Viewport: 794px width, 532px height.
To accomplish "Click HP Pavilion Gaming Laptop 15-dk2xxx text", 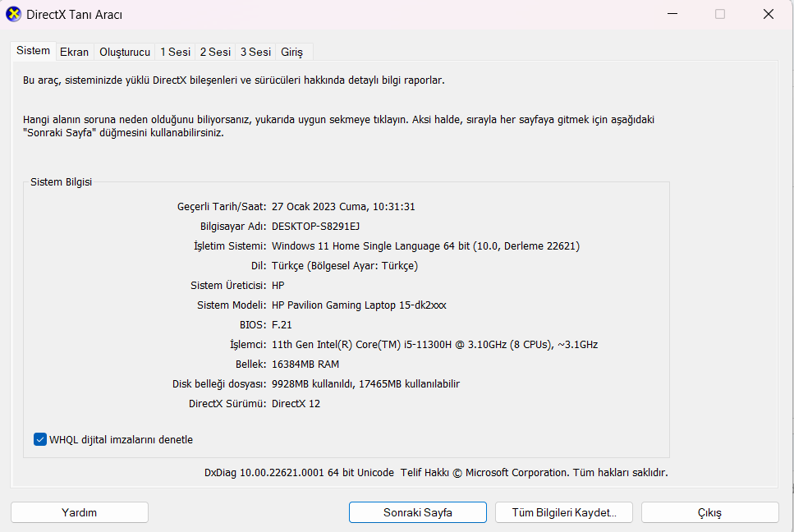I will coord(359,305).
